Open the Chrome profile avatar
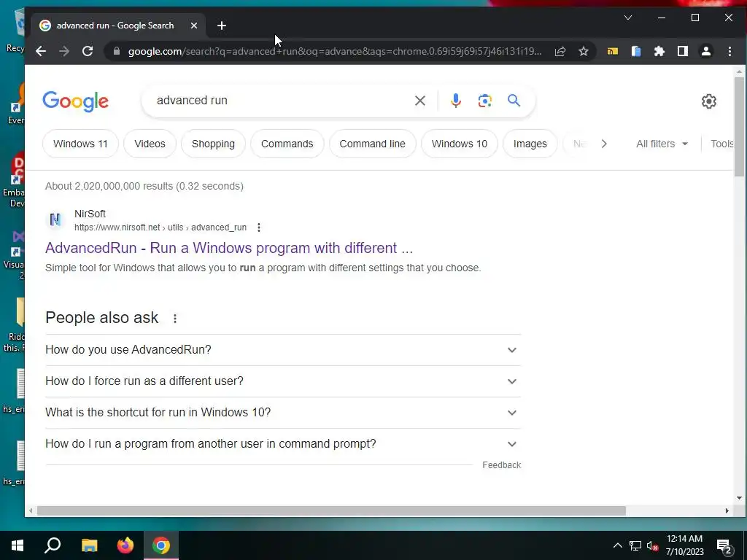Image resolution: width=747 pixels, height=560 pixels. 706,52
